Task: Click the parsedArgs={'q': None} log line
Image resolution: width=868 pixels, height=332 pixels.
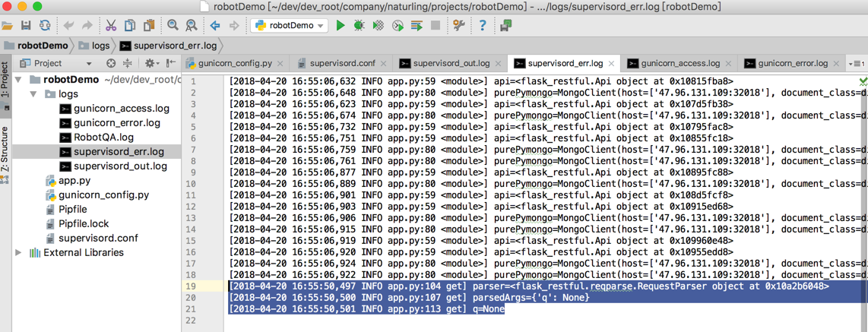Action: 409,298
